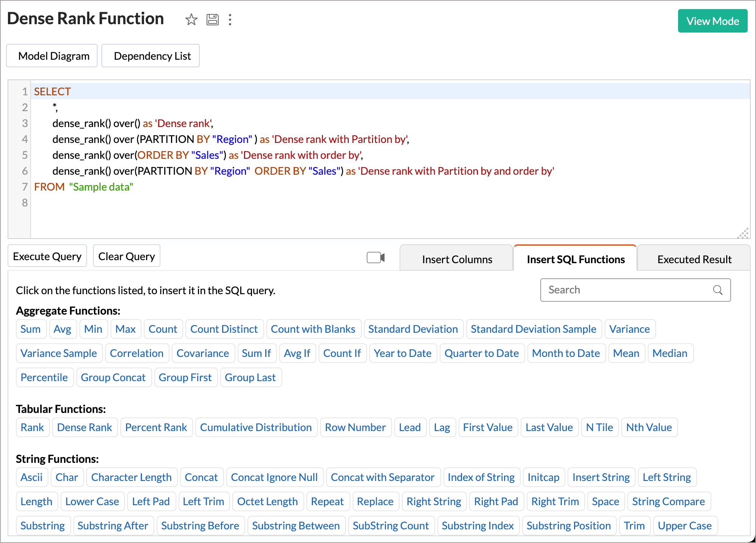
Task: Select the Insert SQL Functions tab
Action: 575,259
